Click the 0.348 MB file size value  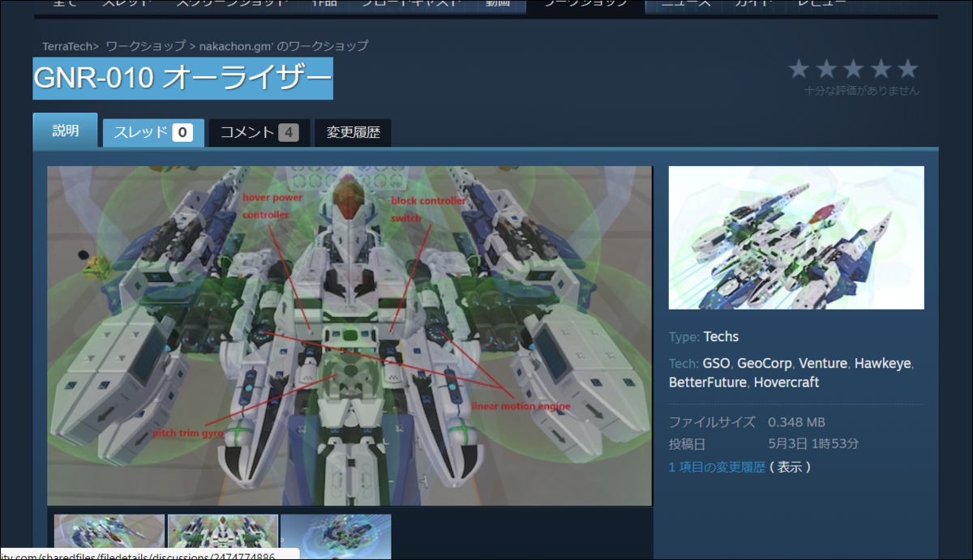pos(796,422)
